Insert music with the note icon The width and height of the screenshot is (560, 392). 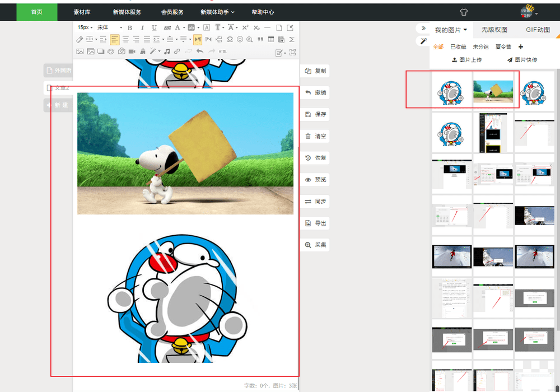(x=167, y=52)
